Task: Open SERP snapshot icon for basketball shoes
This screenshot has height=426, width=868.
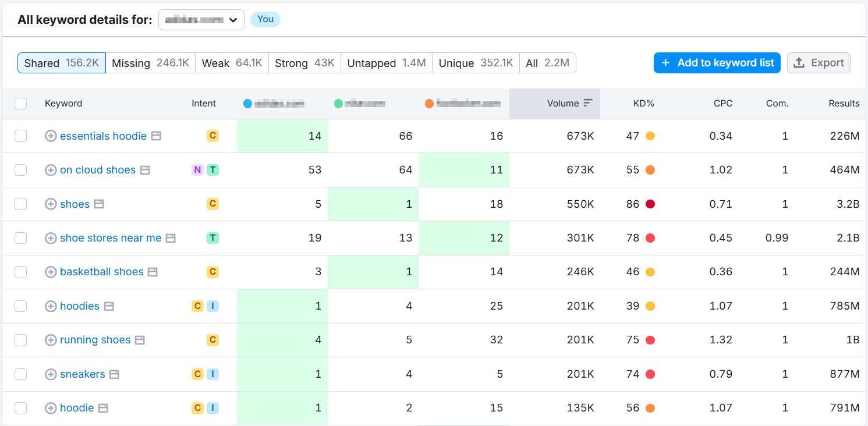Action: click(x=153, y=272)
